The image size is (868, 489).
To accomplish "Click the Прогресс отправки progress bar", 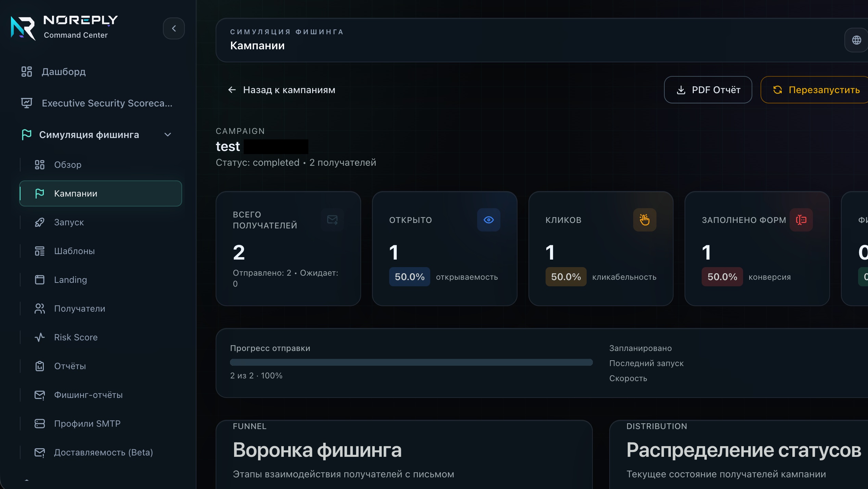I will [411, 362].
